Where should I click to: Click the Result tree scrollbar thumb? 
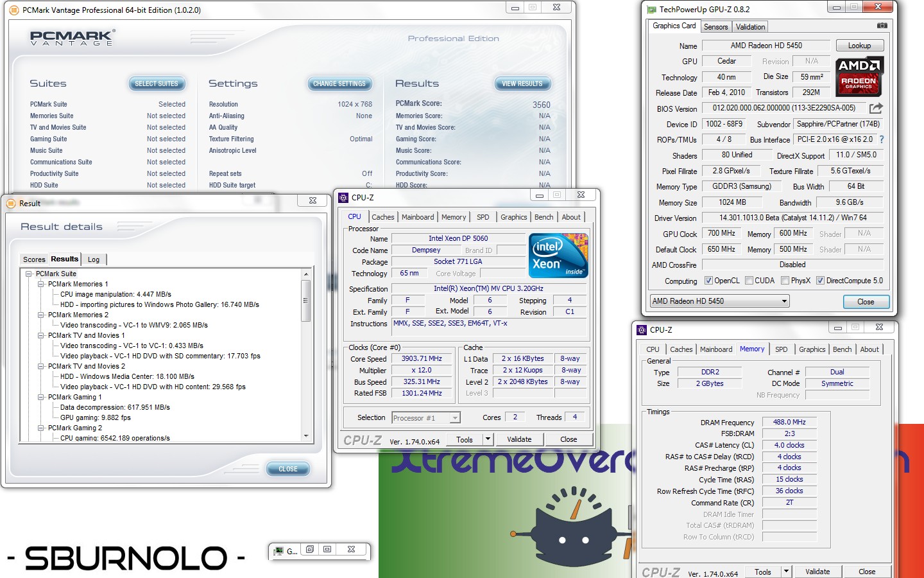tap(306, 300)
